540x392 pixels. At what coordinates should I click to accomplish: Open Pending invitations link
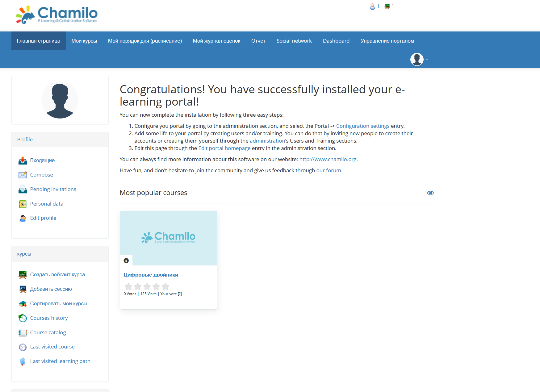pyautogui.click(x=53, y=189)
